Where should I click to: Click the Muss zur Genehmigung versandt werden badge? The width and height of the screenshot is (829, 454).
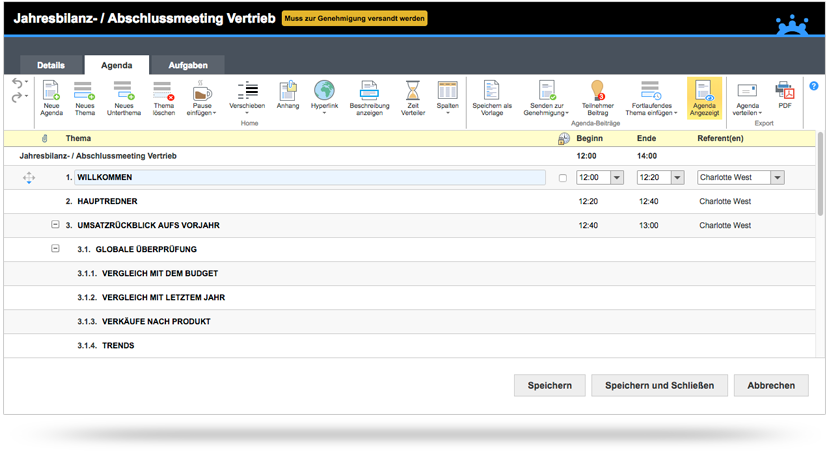click(x=354, y=18)
